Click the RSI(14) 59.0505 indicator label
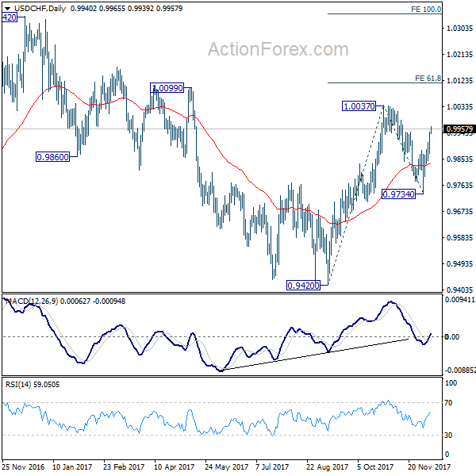The image size is (476, 476). pyautogui.click(x=33, y=384)
